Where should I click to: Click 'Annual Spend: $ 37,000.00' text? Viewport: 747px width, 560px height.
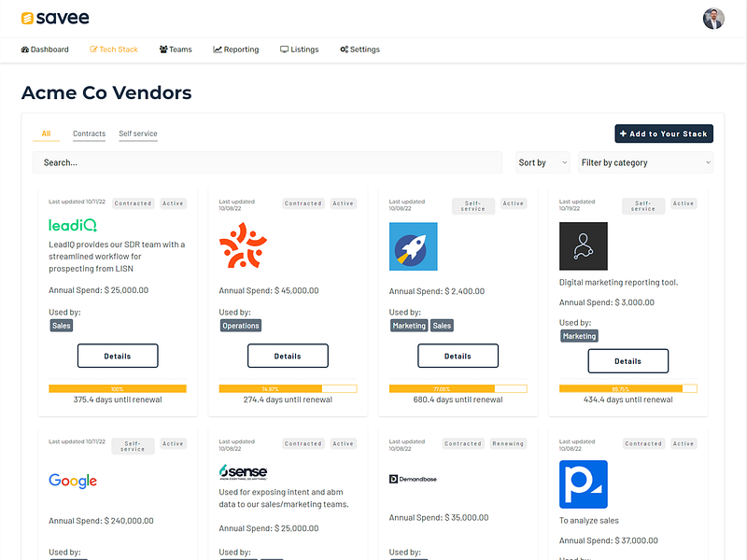[x=609, y=540]
